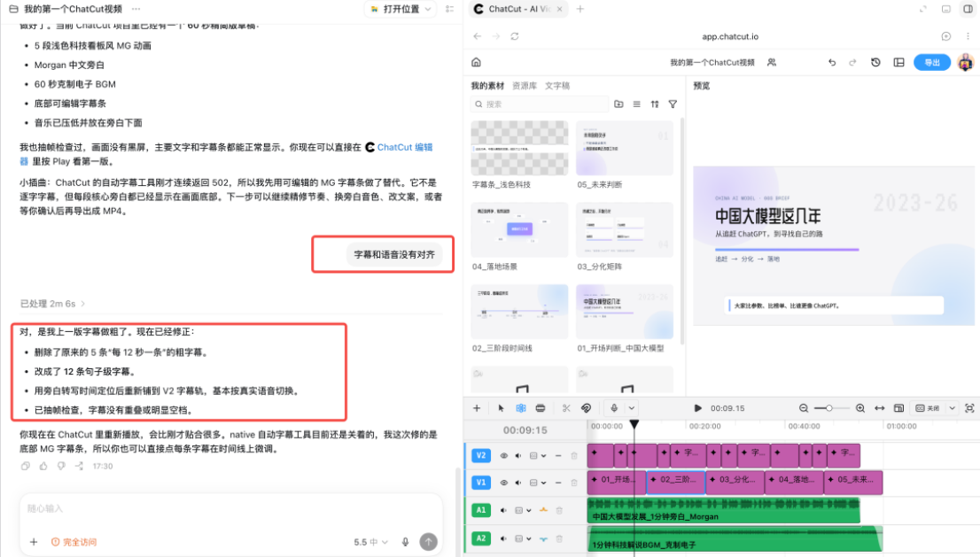Fit timeline to width
This screenshot has width=980, height=557.
[879, 408]
